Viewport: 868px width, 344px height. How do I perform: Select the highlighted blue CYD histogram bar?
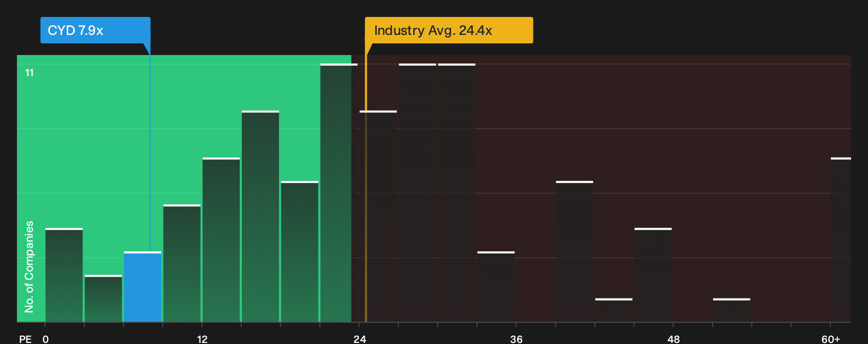143,287
